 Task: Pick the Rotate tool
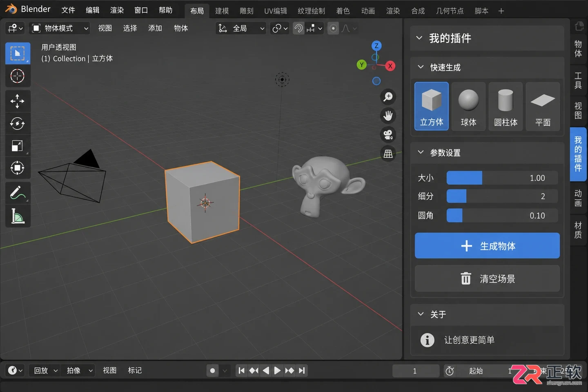18,123
